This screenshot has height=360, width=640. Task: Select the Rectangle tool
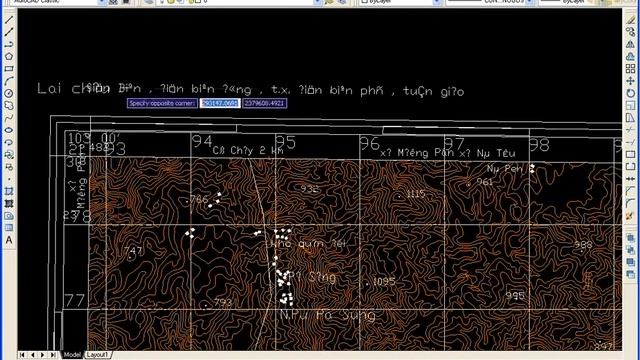(9, 69)
